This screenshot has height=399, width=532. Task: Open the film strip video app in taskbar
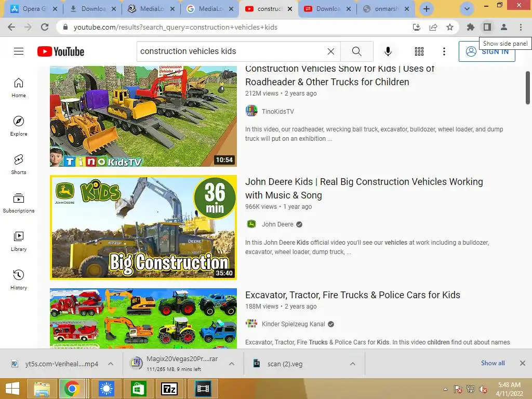pos(203,389)
